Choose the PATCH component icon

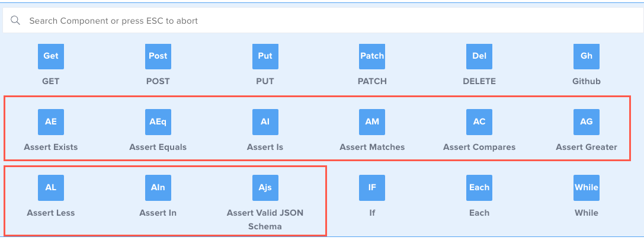[372, 56]
